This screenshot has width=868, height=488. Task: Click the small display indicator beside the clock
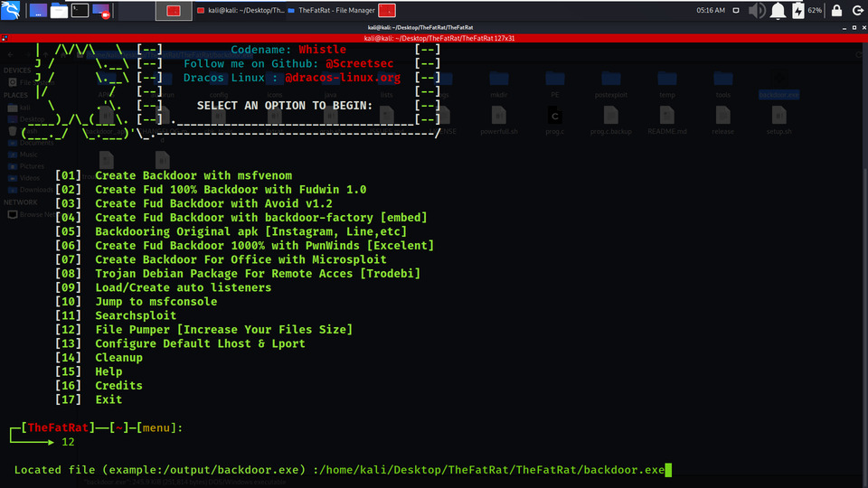[736, 11]
